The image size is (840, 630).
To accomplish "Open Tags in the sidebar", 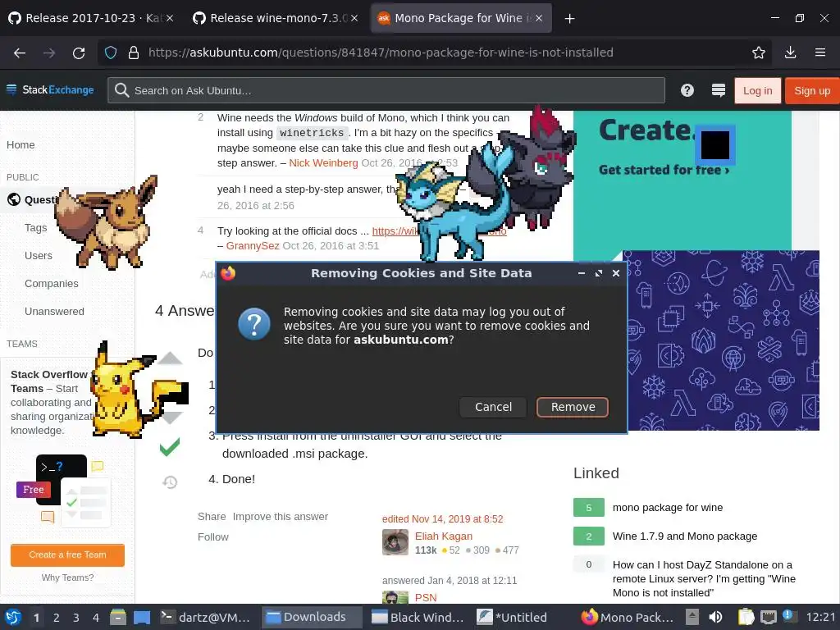I will point(36,228).
